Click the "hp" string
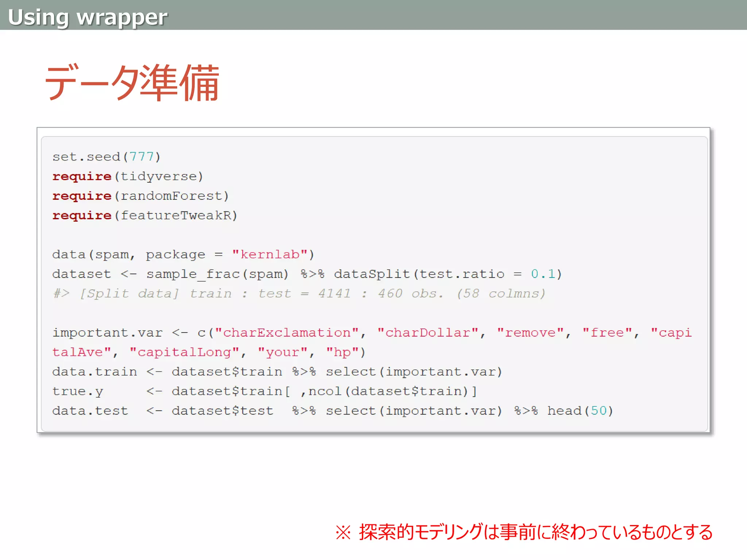Image resolution: width=747 pixels, height=560 pixels. 342,353
